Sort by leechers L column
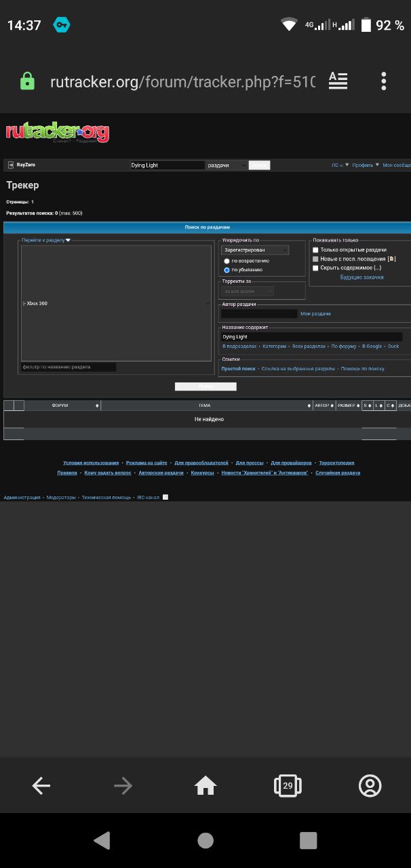This screenshot has height=868, width=411. pos(378,406)
